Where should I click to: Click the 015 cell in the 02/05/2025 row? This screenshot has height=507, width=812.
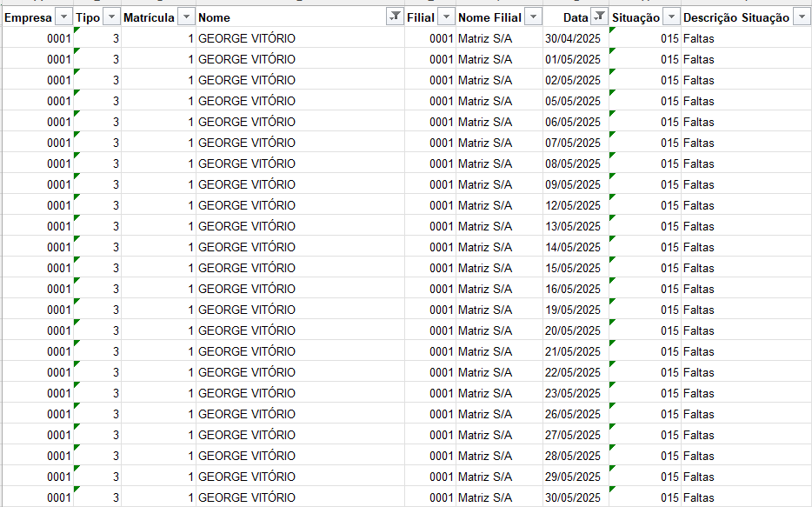coord(669,80)
